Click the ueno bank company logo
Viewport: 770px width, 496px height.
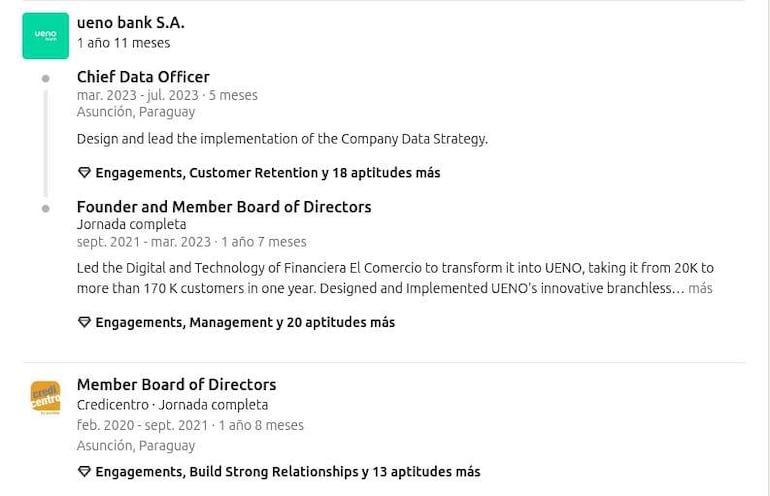click(x=46, y=36)
